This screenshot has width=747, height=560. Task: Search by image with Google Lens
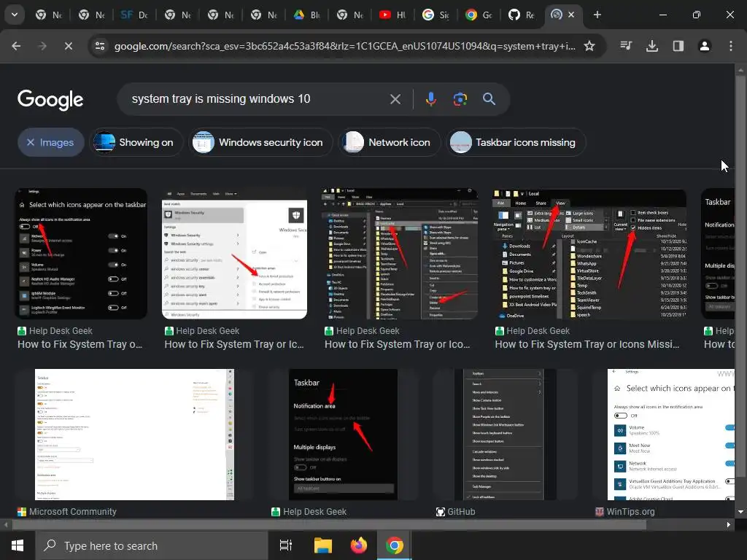[x=460, y=99]
